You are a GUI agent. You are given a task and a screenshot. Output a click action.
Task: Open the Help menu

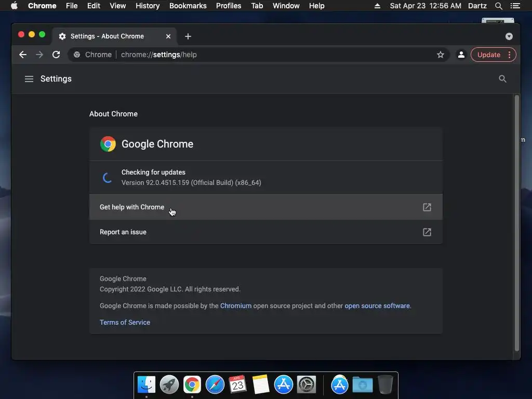tap(316, 6)
